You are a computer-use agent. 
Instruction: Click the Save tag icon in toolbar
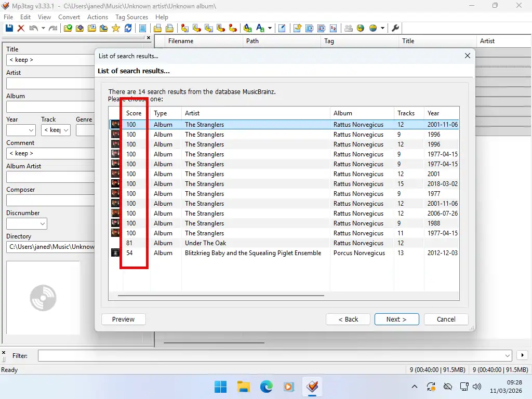[x=9, y=28]
